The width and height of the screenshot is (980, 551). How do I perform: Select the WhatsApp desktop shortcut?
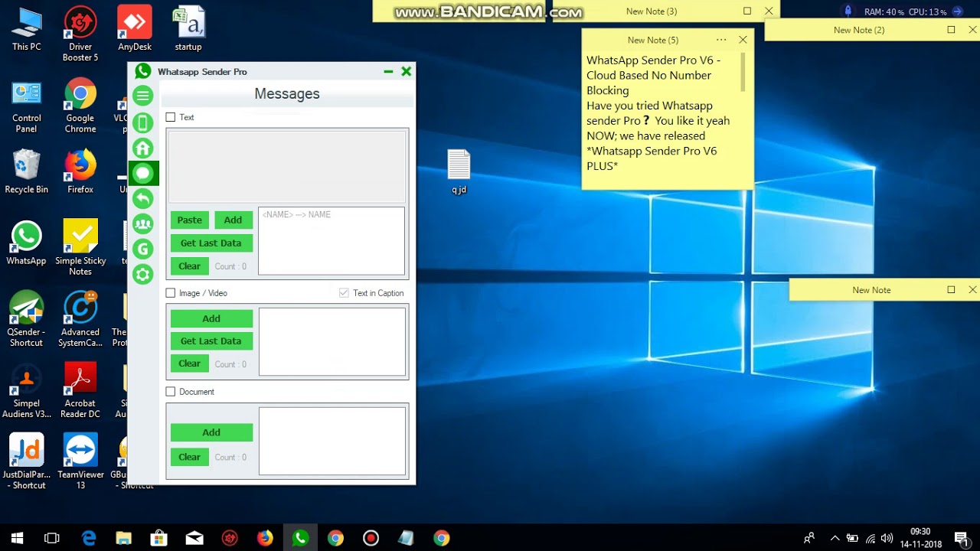tap(27, 243)
